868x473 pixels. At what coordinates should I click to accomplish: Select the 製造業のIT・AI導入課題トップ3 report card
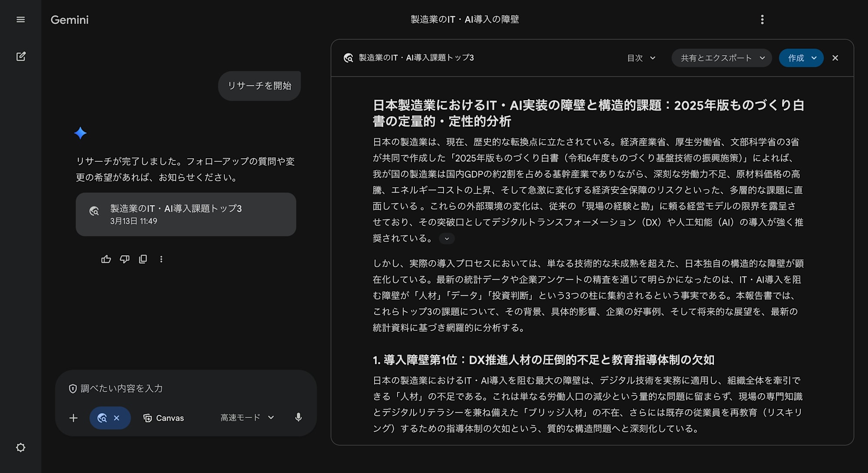[186, 214]
